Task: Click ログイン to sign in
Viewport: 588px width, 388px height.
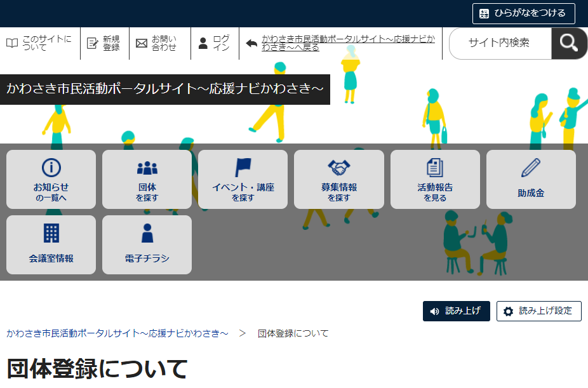Action: 214,43
